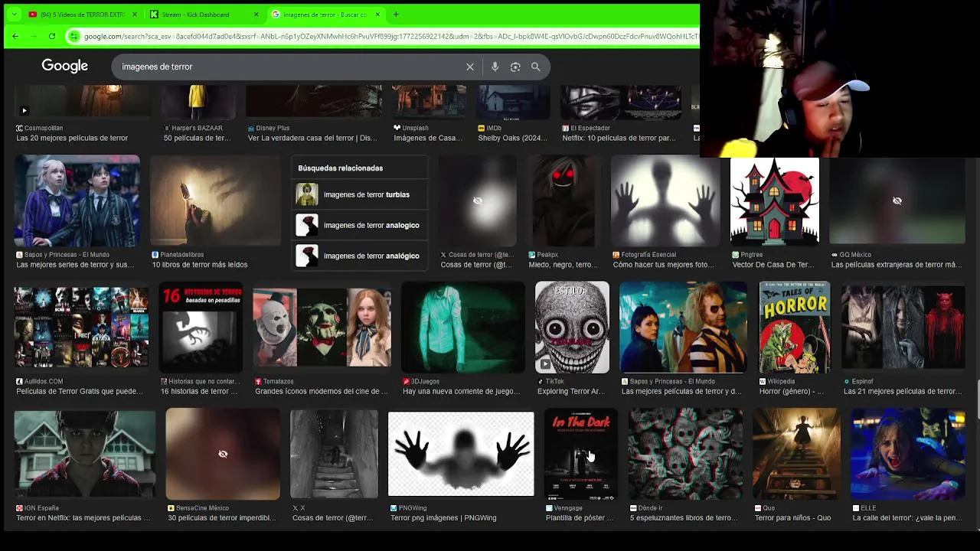This screenshot has width=980, height=551.
Task: Open the Wikipedia Tales of Horror cover
Action: pos(794,327)
